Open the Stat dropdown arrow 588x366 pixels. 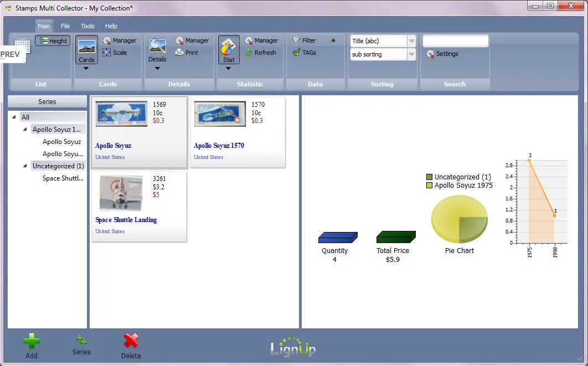click(x=228, y=68)
